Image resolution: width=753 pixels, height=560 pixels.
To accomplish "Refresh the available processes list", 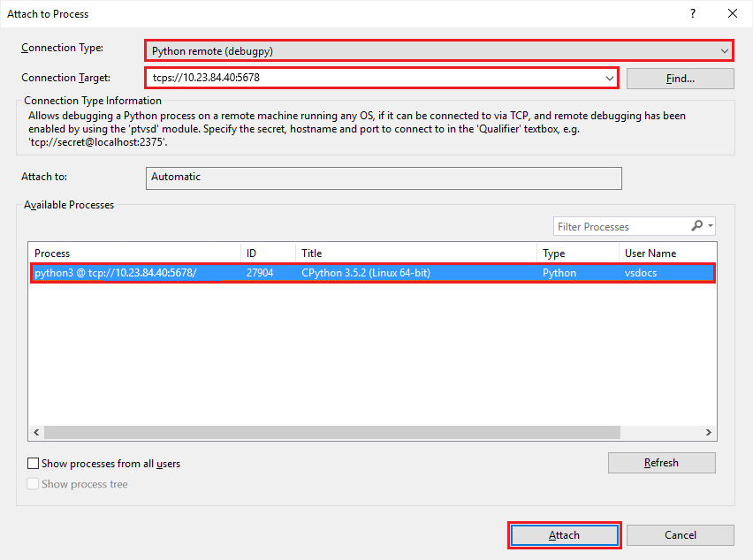I will click(x=661, y=462).
